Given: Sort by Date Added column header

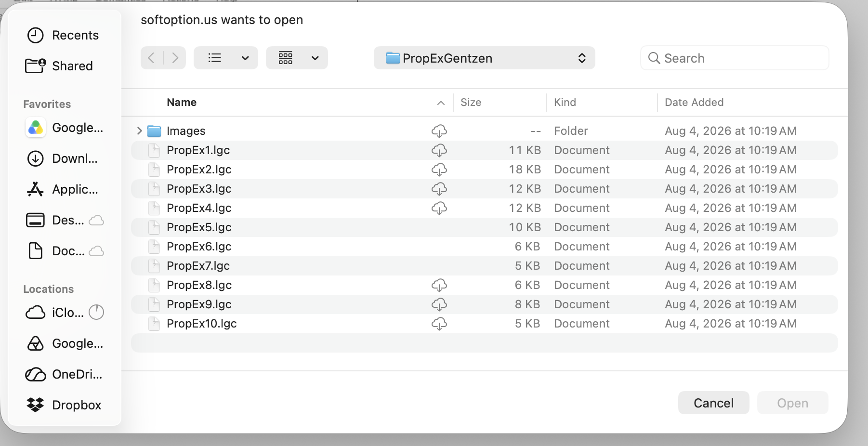Looking at the screenshot, I should [694, 102].
